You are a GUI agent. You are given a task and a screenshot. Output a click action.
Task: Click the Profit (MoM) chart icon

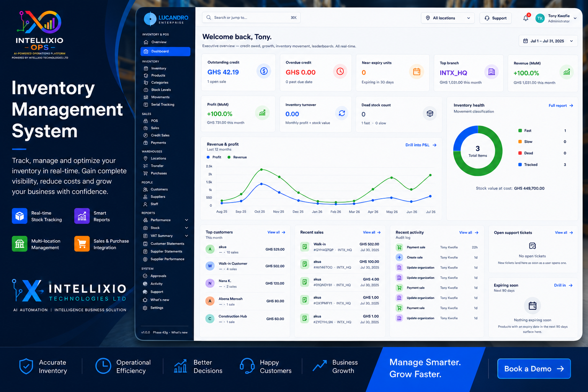262,113
